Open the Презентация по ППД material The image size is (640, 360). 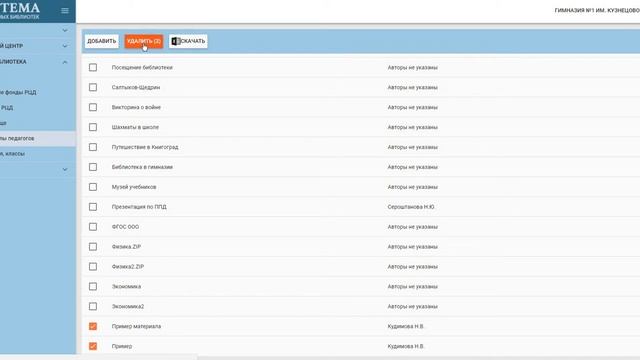pos(139,207)
